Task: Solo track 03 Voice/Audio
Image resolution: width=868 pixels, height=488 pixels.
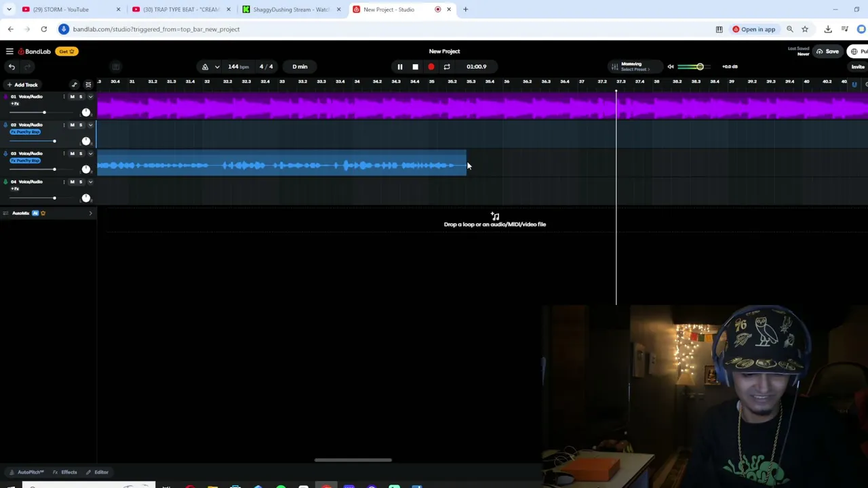Action: pyautogui.click(x=81, y=154)
